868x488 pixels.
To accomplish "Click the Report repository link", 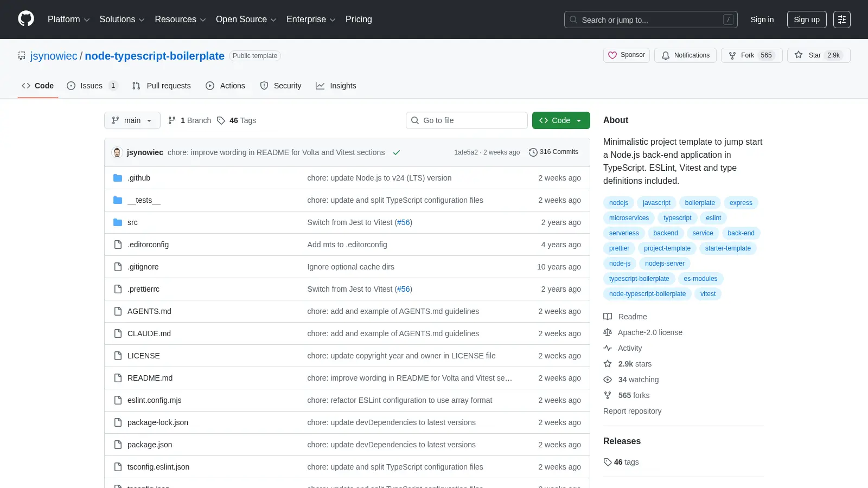I will tap(632, 411).
